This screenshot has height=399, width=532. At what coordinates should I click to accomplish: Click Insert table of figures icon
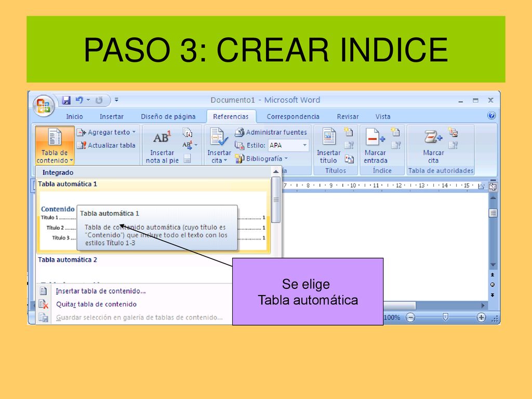click(x=349, y=132)
